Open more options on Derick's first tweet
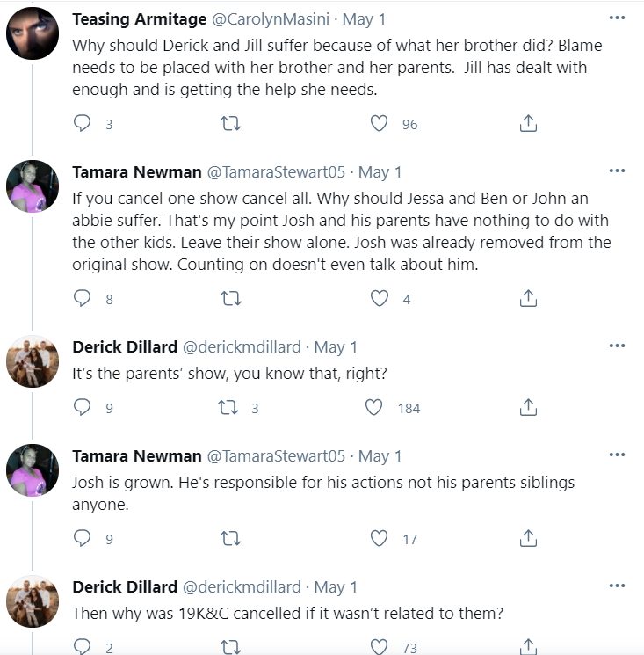The width and height of the screenshot is (644, 655). tap(617, 346)
